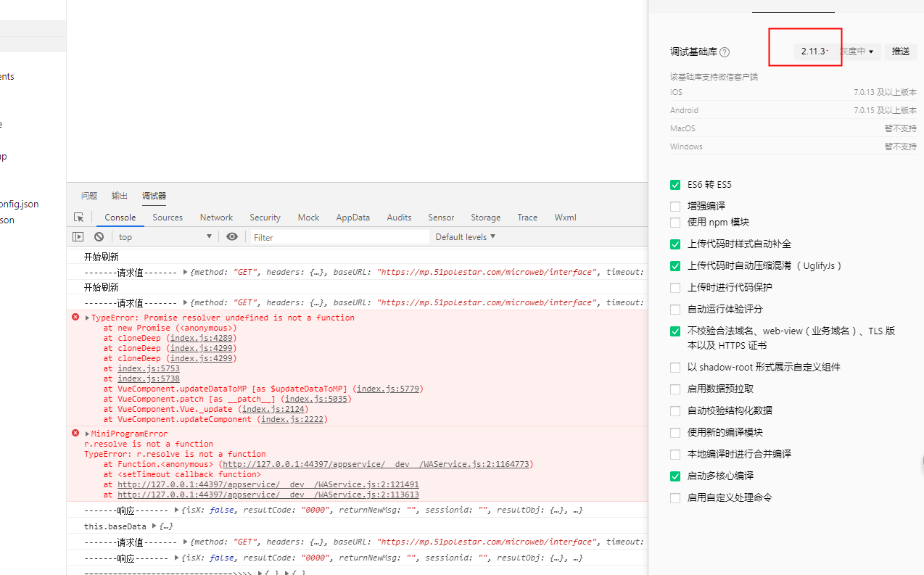The width and height of the screenshot is (924, 575).
Task: Open the Trace tab
Action: click(x=527, y=218)
